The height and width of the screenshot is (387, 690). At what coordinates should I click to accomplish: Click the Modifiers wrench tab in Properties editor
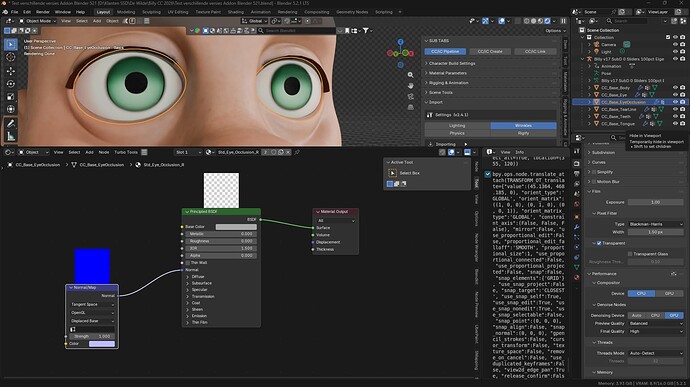click(x=576, y=227)
